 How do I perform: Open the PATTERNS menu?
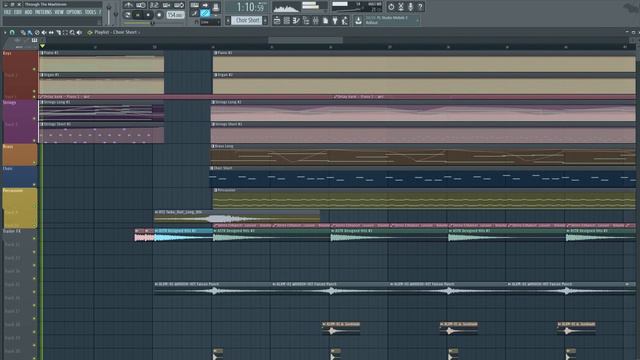click(43, 12)
